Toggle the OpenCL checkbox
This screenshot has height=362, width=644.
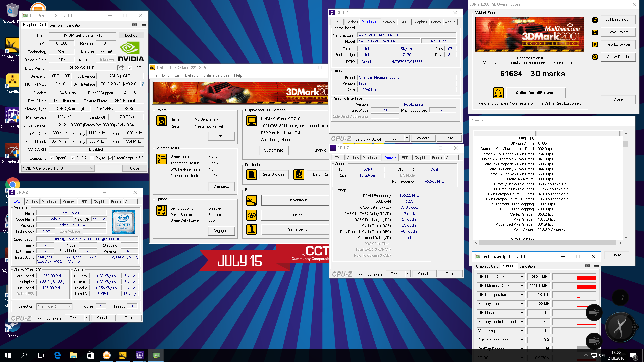point(52,158)
